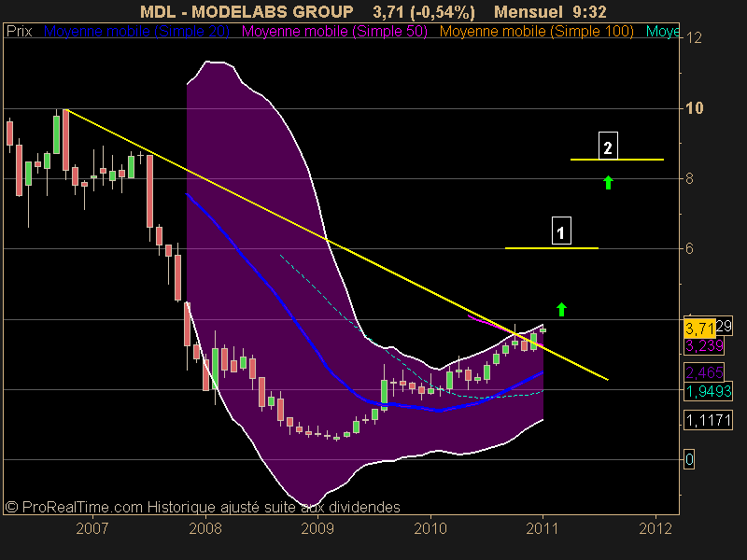This screenshot has width=747, height=560.
Task: Click the 2012 label on the time axis
Action: coord(655,528)
